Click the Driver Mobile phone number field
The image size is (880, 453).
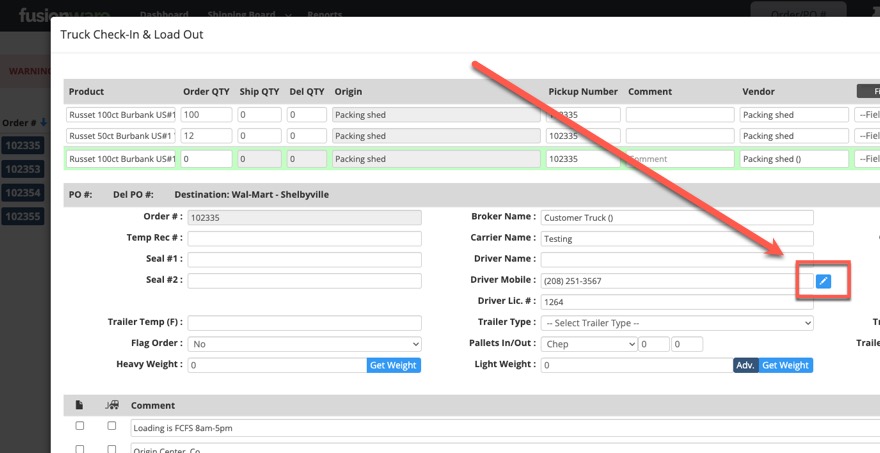(664, 281)
